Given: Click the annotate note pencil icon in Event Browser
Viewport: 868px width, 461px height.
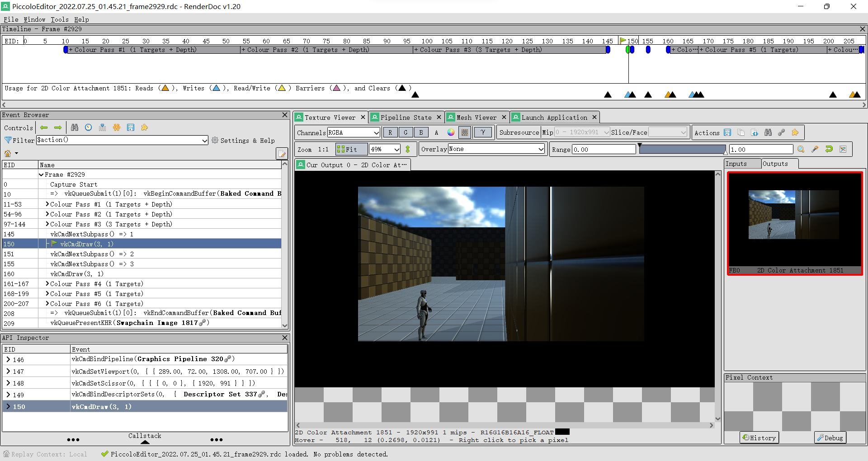Looking at the screenshot, I should (282, 154).
